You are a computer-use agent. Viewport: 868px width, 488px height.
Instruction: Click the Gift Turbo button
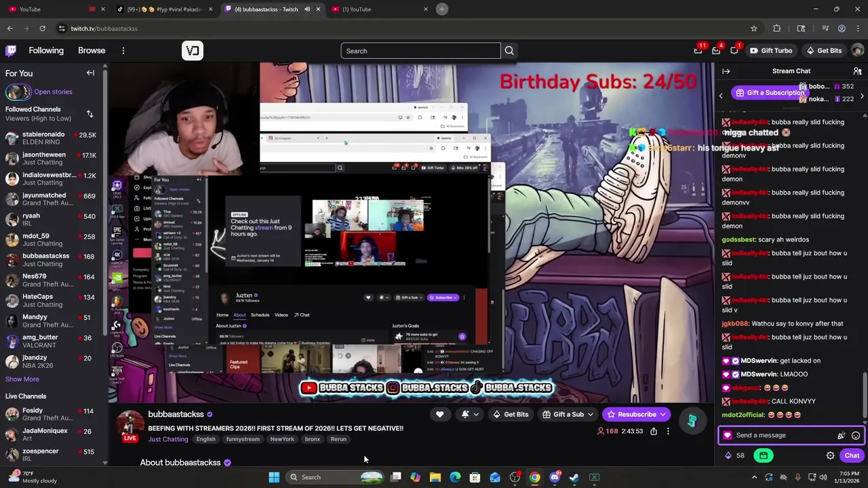(770, 51)
